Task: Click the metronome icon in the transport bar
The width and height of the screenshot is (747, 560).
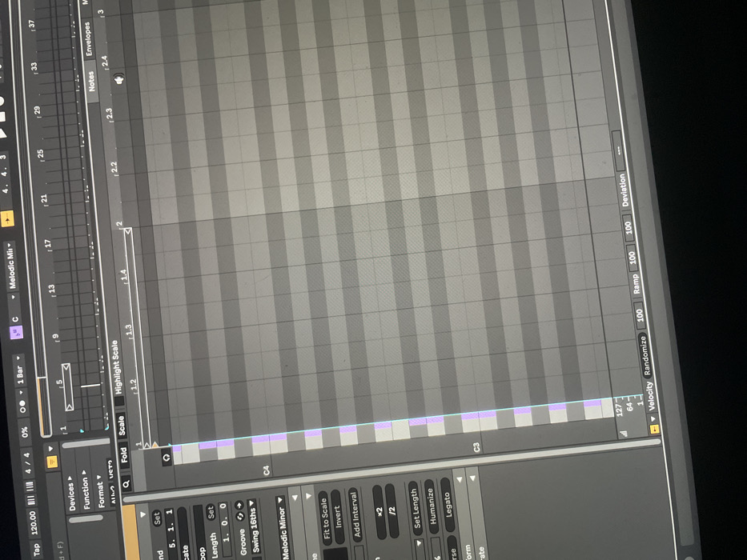Action: [x=22, y=406]
